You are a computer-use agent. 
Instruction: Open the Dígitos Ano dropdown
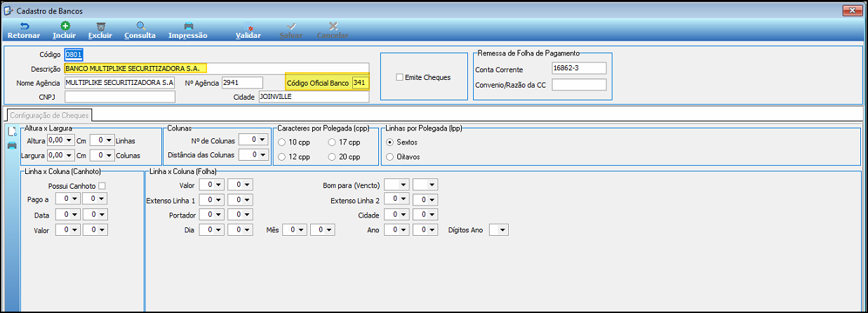(x=498, y=229)
